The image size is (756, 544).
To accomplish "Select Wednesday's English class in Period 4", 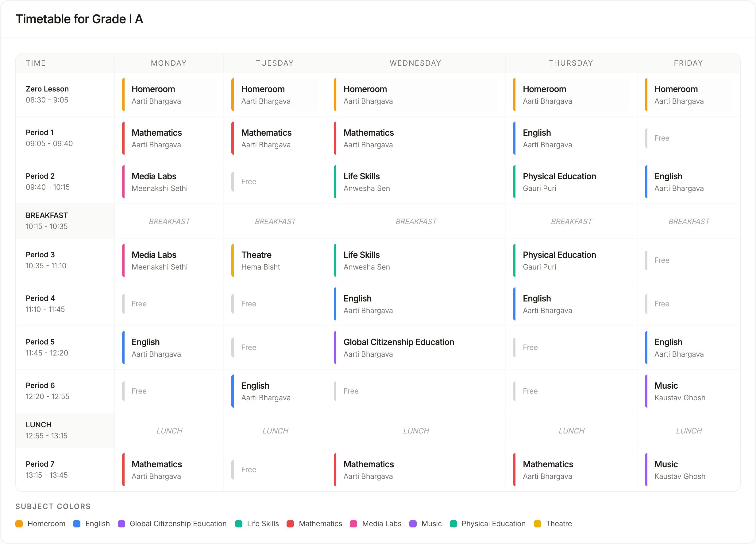I will (415, 304).
